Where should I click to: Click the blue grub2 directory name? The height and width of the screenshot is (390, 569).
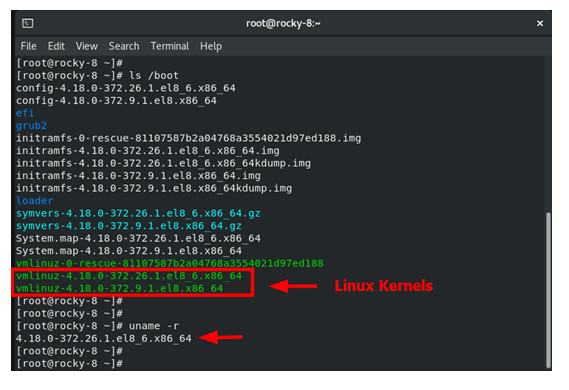coord(32,126)
